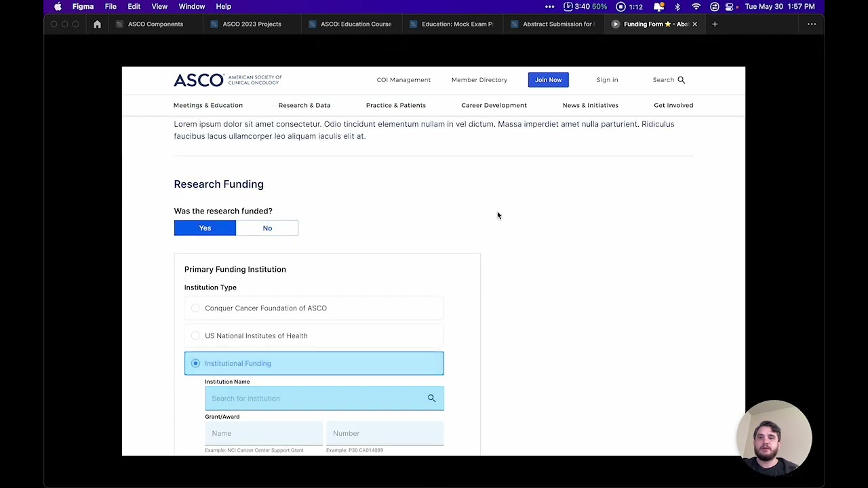Click the Sign in link
Screen dimensions: 868x488
point(607,80)
